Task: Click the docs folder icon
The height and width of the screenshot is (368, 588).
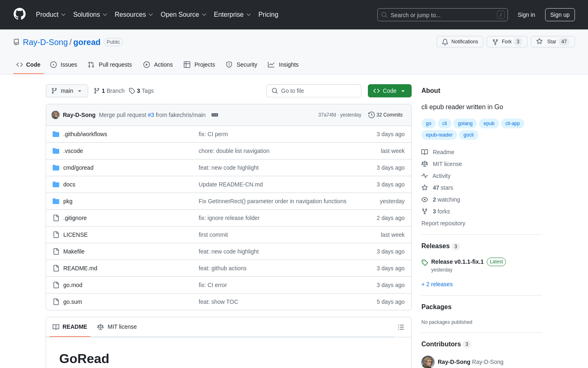Action: (x=56, y=184)
